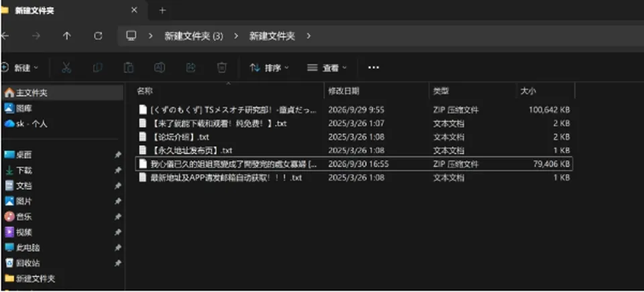Click the Refresh button in navigation bar
Image resolution: width=644 pixels, height=292 pixels.
pyautogui.click(x=98, y=36)
